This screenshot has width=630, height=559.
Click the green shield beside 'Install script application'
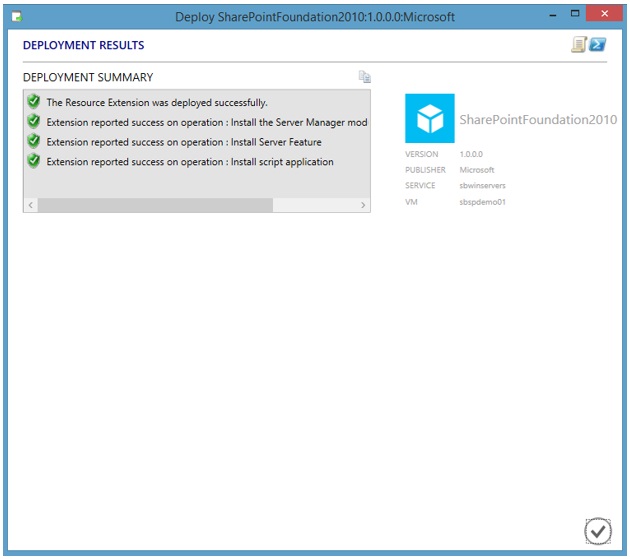pos(34,161)
